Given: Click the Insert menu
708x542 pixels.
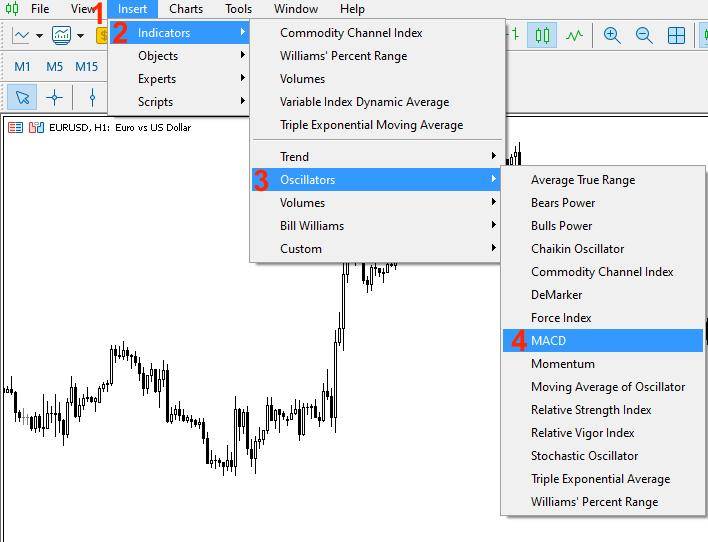Looking at the screenshot, I should pos(132,9).
